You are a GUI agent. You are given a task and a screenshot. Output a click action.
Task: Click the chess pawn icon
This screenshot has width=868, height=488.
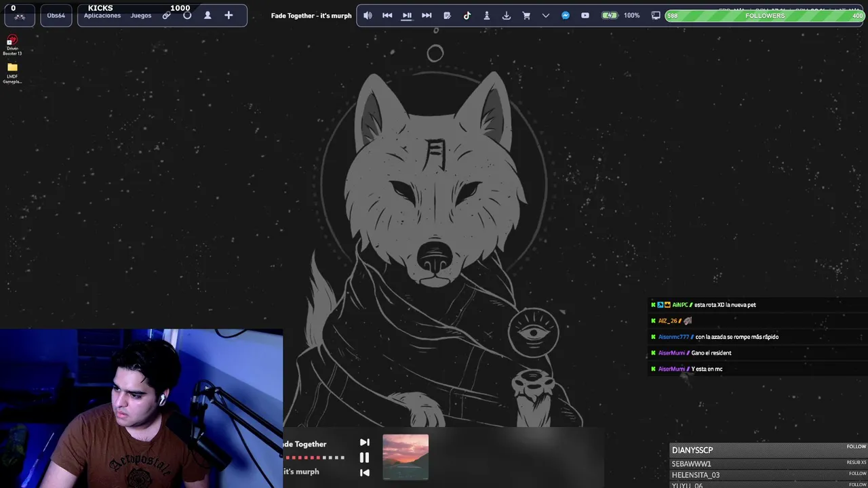[x=486, y=16]
